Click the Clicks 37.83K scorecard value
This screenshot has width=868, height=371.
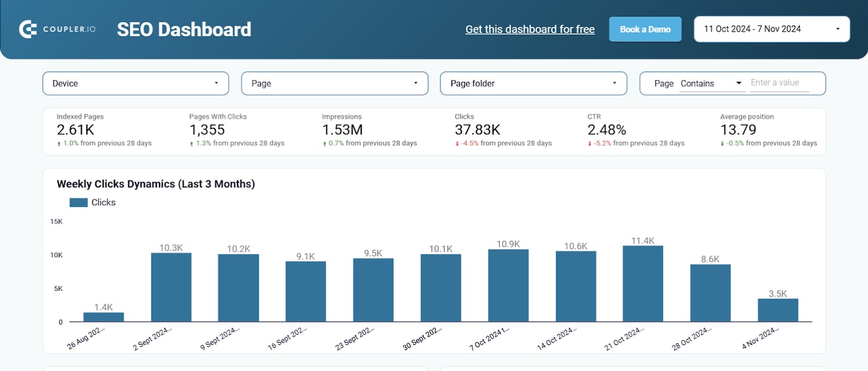(x=477, y=130)
